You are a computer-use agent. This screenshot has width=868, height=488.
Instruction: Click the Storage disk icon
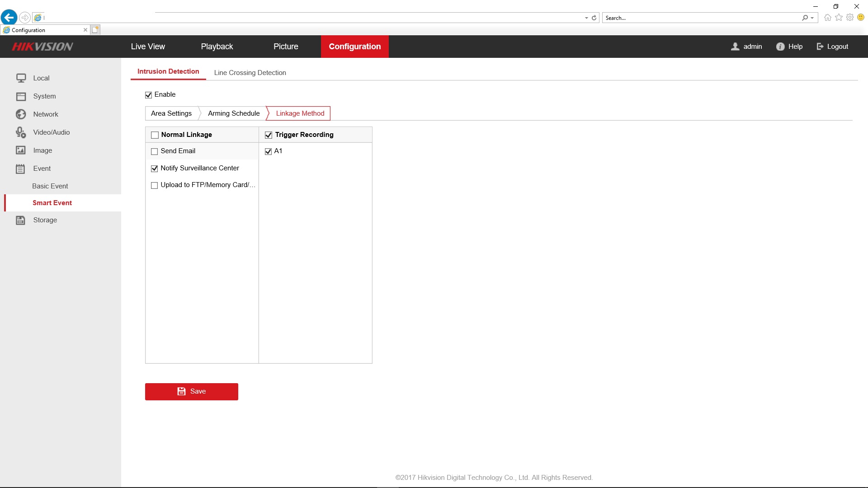[21, 220]
